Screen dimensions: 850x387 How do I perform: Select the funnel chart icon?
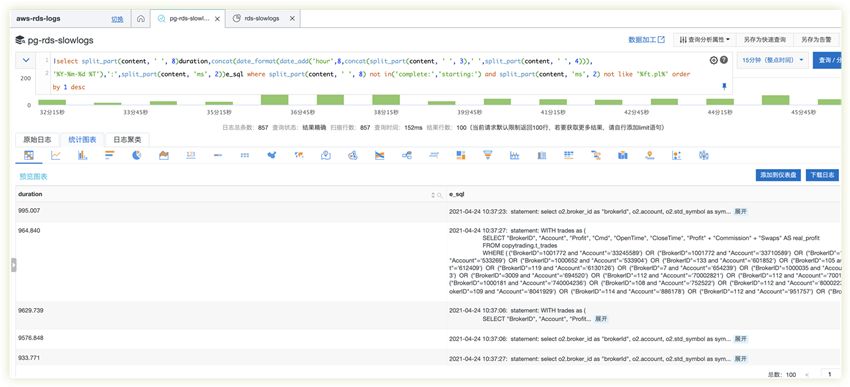487,156
